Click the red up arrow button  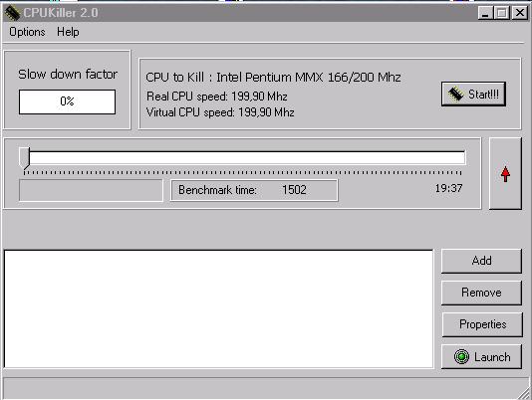tap(505, 173)
